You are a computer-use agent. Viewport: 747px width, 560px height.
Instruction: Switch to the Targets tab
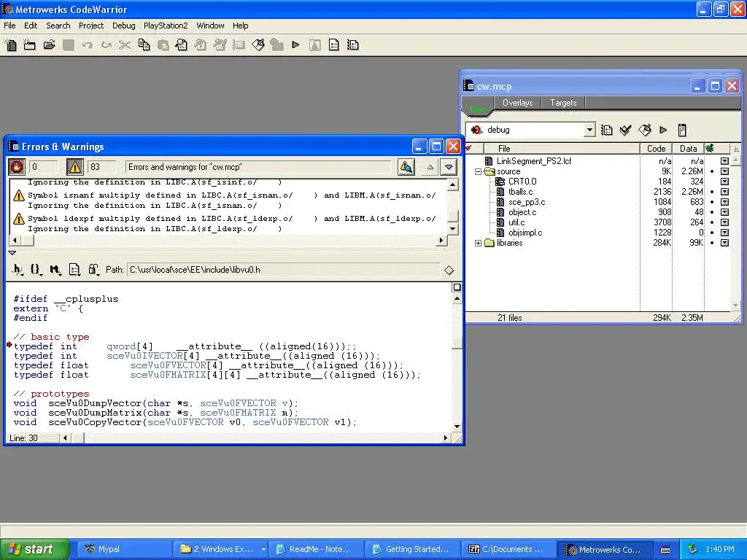click(x=563, y=103)
